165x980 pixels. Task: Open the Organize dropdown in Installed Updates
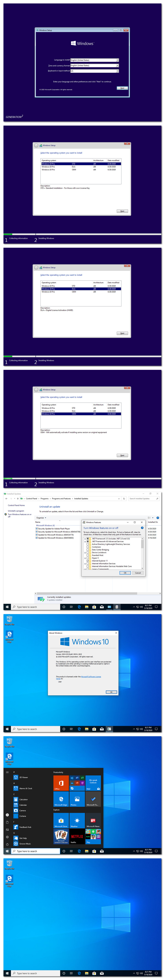(x=41, y=518)
